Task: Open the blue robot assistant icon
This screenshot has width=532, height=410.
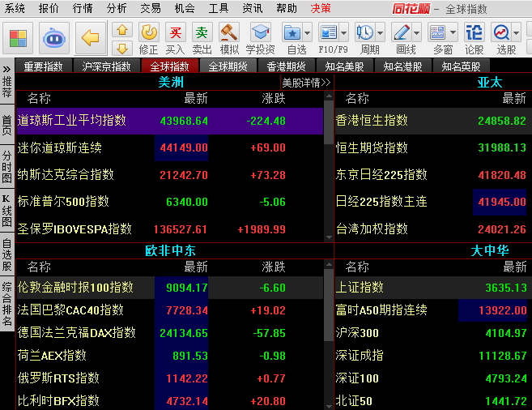Action: (x=54, y=38)
